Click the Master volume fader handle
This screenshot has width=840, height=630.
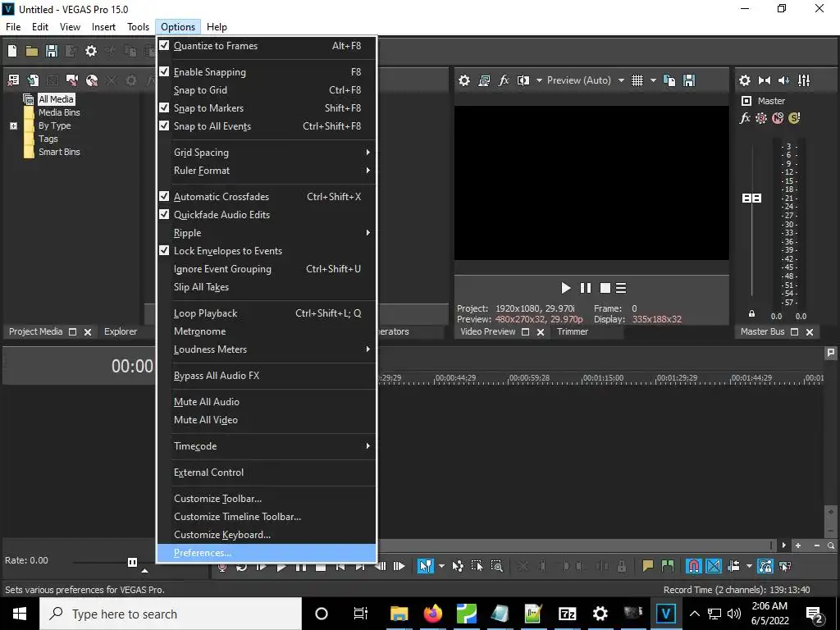tap(751, 199)
